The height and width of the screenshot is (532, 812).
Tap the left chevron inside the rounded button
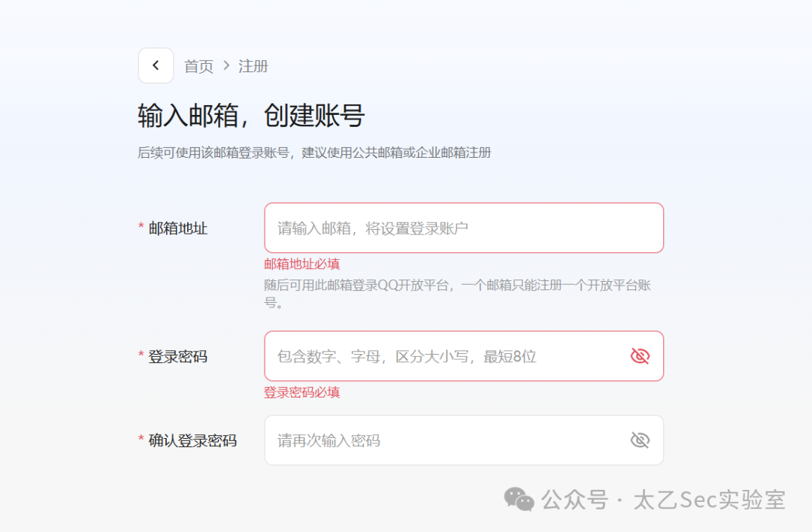tap(156, 66)
